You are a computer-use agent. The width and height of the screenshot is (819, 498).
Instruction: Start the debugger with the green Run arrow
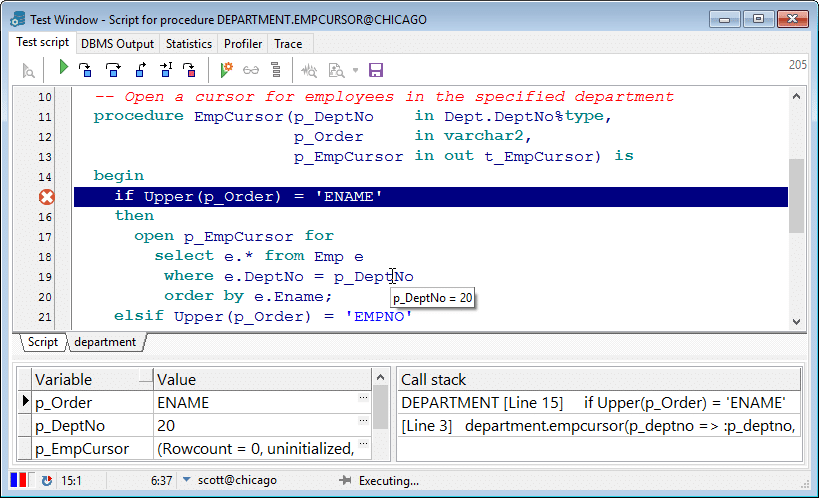[x=63, y=68]
